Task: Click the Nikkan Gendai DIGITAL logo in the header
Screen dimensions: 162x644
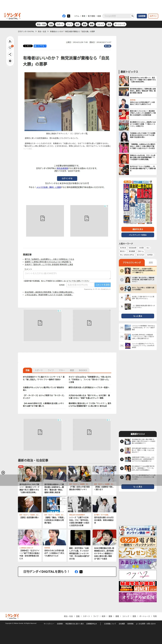Action: (12, 16)
